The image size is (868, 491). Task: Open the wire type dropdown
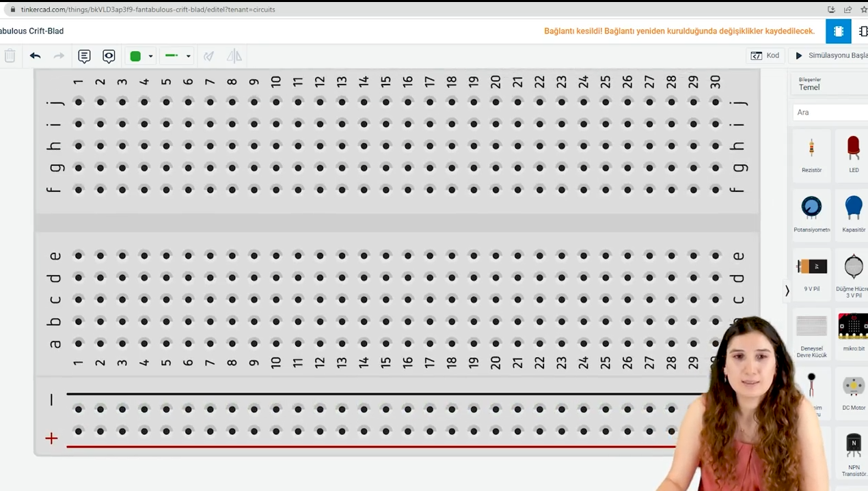coord(178,56)
